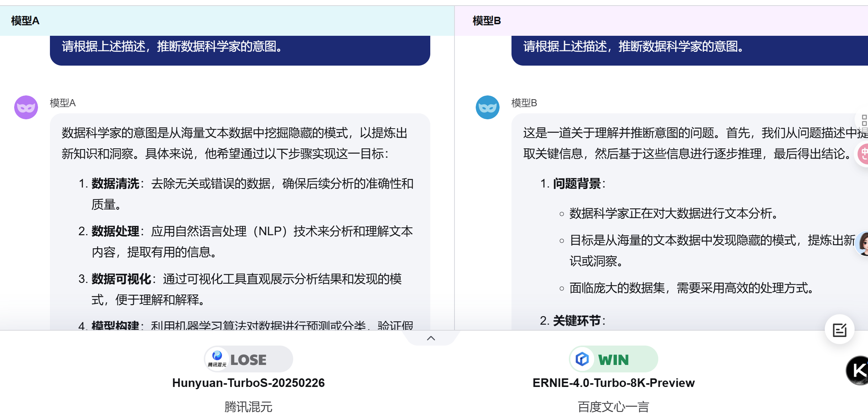The height and width of the screenshot is (419, 868).
Task: Click the Hunyuan-TurboS-20250226 model name
Action: tap(248, 383)
